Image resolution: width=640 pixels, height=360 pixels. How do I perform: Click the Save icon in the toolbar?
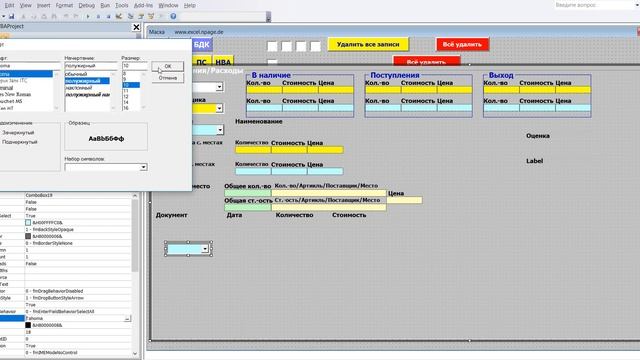click(x=12, y=16)
